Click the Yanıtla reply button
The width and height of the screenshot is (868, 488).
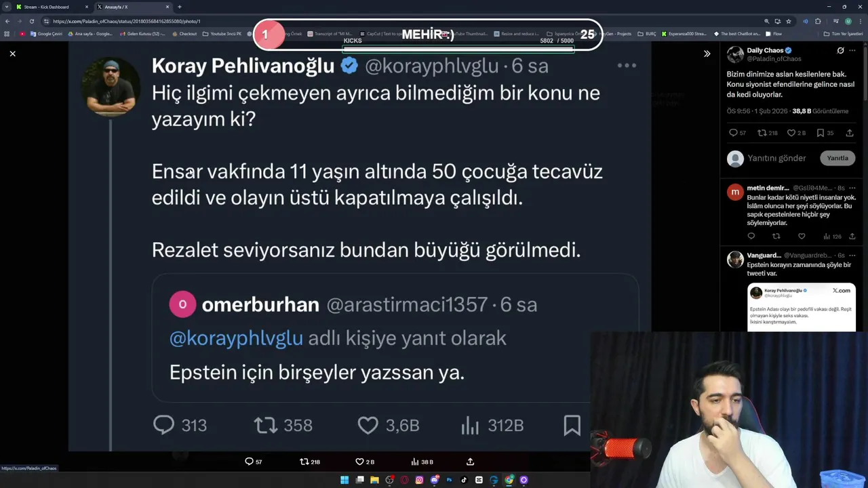837,158
